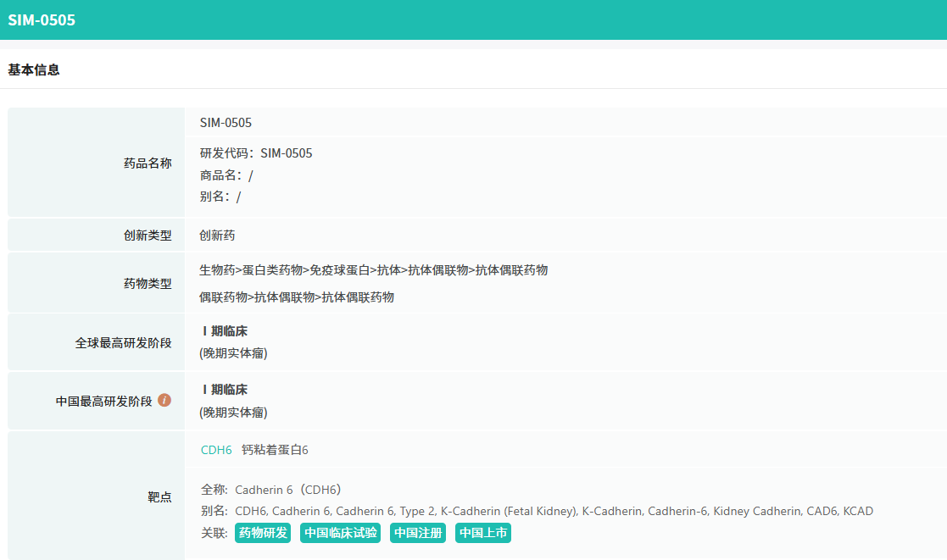Viewport: 947px width, 560px height.
Task: Click the 研发代码：SIM-0505 text
Action: pyautogui.click(x=256, y=153)
